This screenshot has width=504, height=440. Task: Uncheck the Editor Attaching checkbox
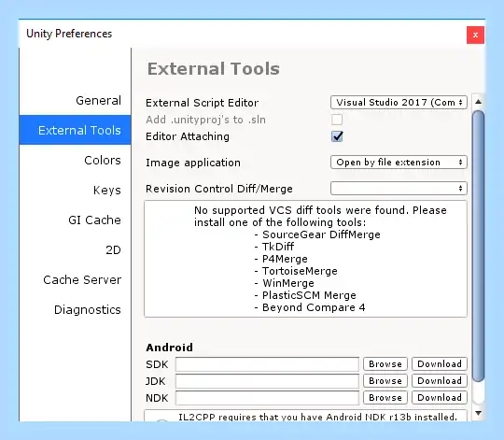tap(337, 136)
